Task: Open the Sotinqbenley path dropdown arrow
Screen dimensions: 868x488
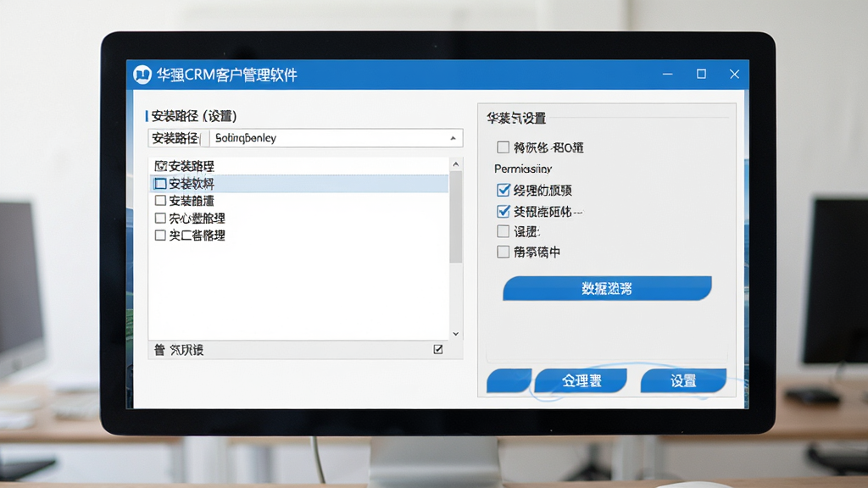Action: pyautogui.click(x=453, y=138)
